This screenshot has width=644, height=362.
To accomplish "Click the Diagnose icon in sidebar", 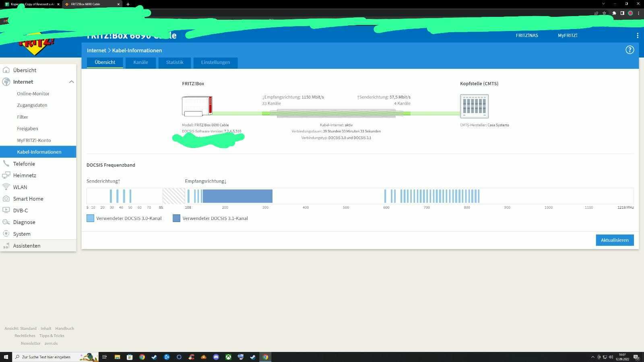I will (6, 222).
